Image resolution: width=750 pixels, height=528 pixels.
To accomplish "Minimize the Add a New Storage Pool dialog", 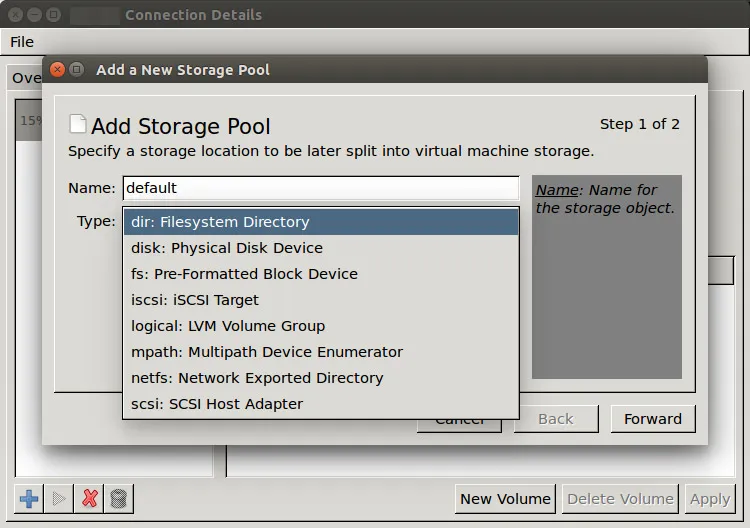I will [x=77, y=70].
